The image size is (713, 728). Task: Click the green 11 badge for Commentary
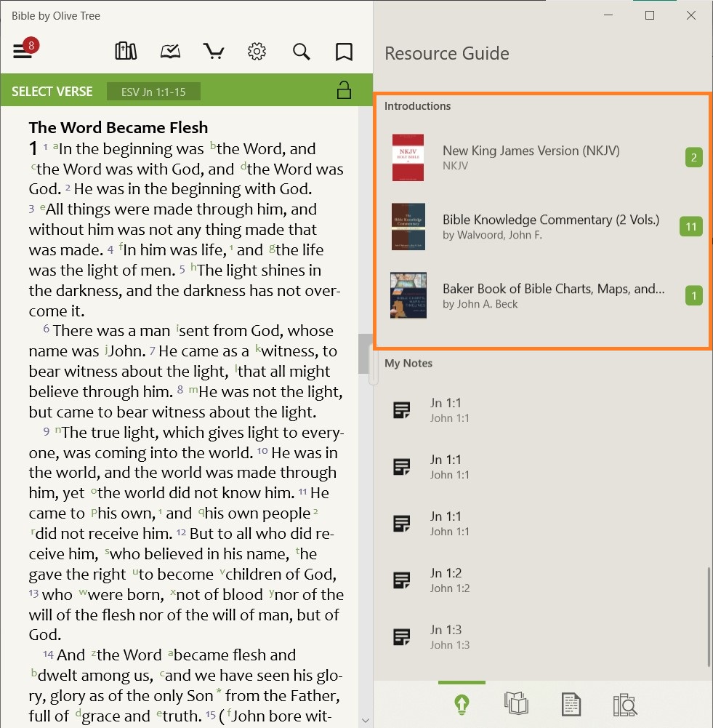pyautogui.click(x=690, y=227)
